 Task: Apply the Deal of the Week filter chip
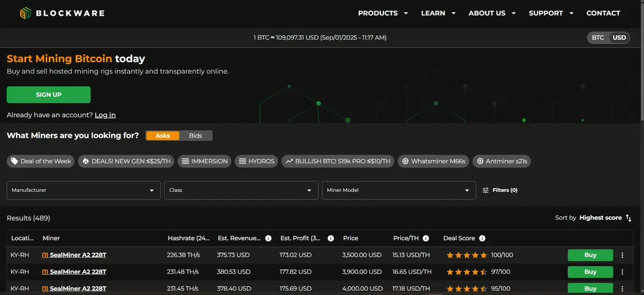[x=41, y=161]
